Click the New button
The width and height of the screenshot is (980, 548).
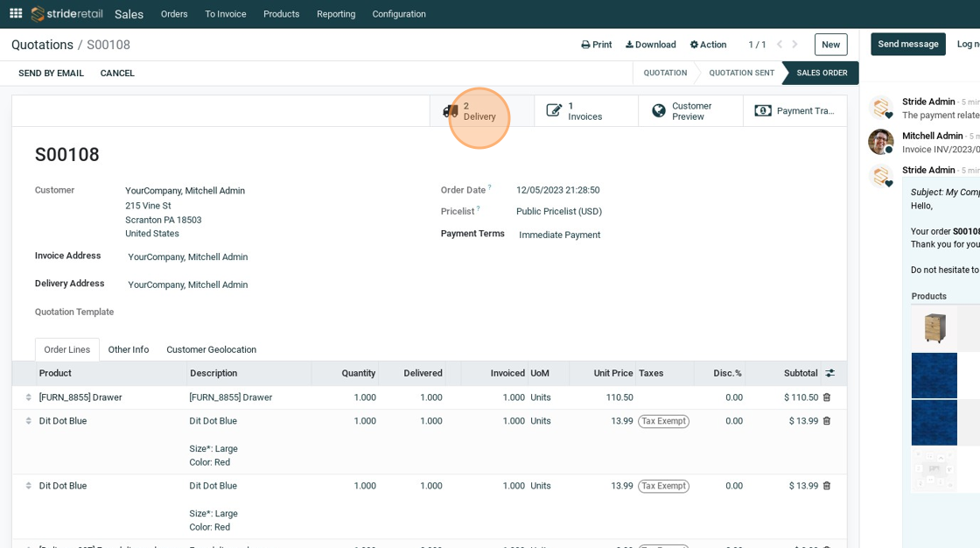830,45
